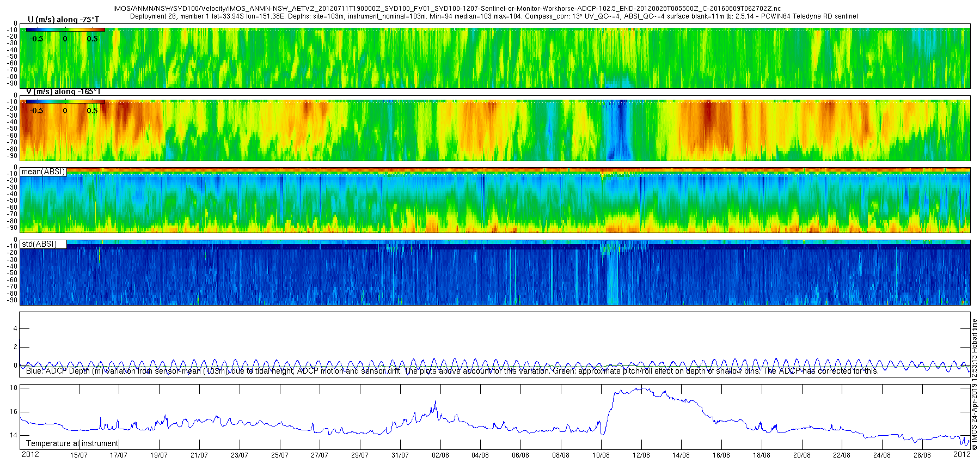Click the 08/08 date tick label
This screenshot has height=463, width=980.
(561, 455)
